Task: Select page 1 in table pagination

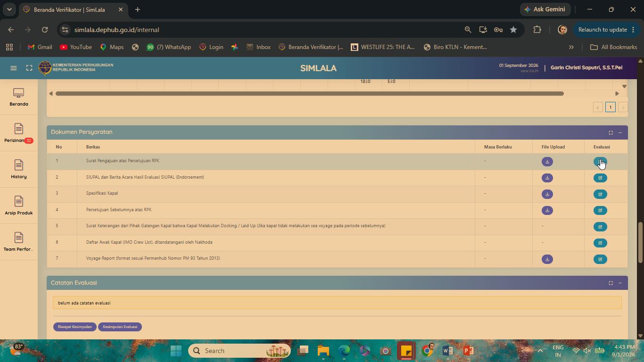Action: click(610, 107)
